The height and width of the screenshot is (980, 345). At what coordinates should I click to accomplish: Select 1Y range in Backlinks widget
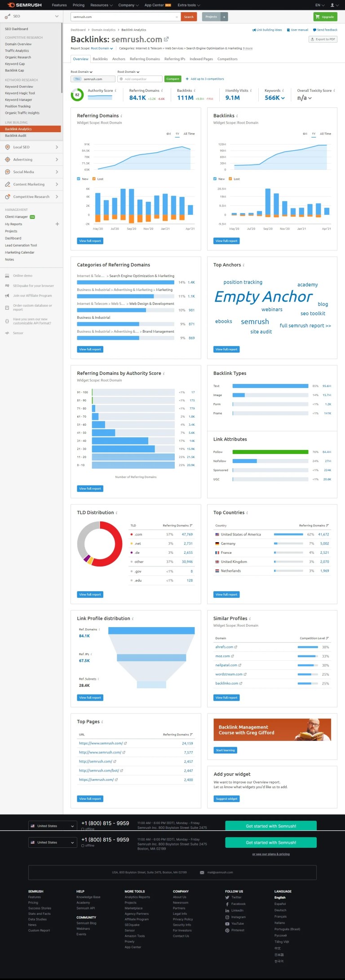314,134
